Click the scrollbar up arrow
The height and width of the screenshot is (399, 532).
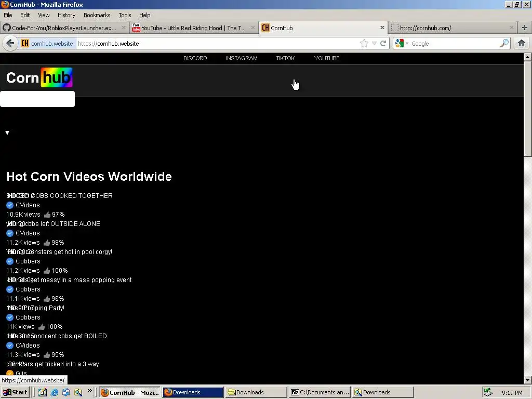point(528,57)
